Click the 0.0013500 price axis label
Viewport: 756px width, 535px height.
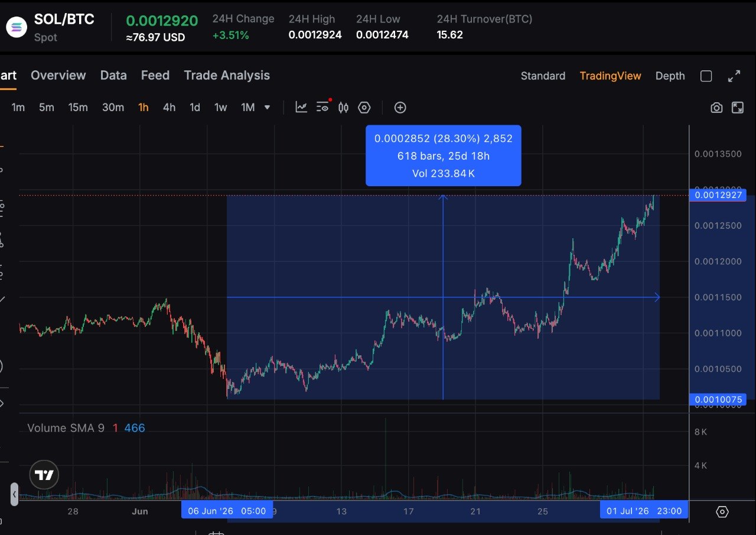(718, 154)
